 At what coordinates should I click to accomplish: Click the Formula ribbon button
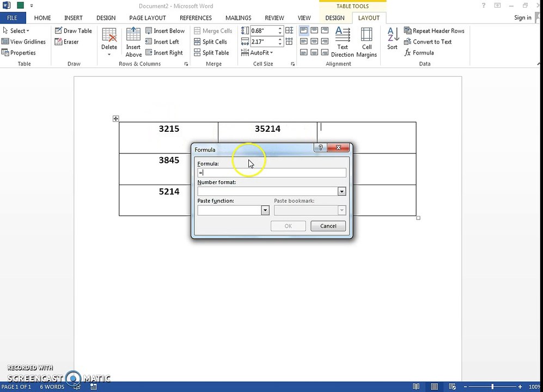tap(419, 53)
